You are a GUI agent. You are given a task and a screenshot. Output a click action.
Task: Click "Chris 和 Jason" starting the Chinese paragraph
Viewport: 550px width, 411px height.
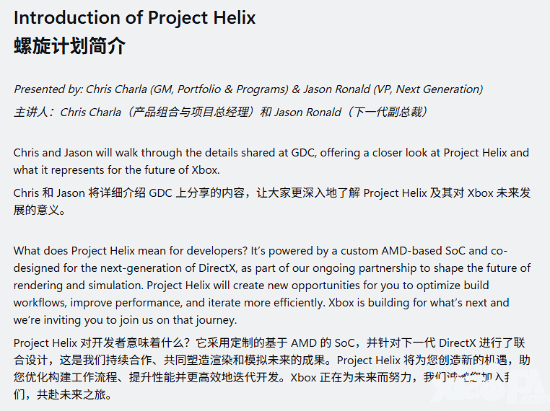49,193
